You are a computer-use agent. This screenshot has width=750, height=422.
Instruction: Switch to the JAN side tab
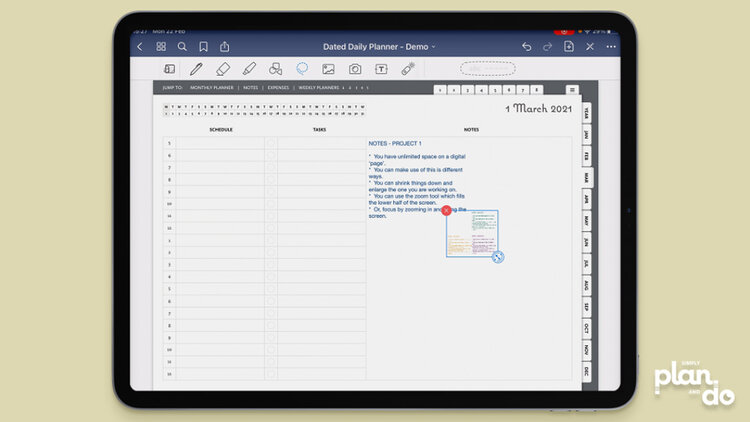586,135
